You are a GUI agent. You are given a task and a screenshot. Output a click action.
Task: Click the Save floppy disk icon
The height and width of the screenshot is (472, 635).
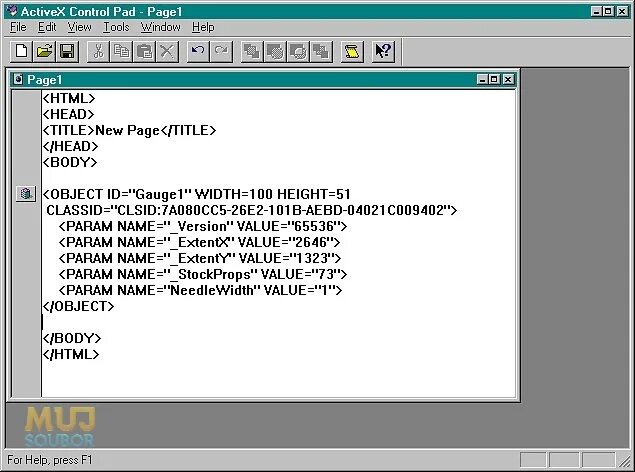pyautogui.click(x=67, y=51)
